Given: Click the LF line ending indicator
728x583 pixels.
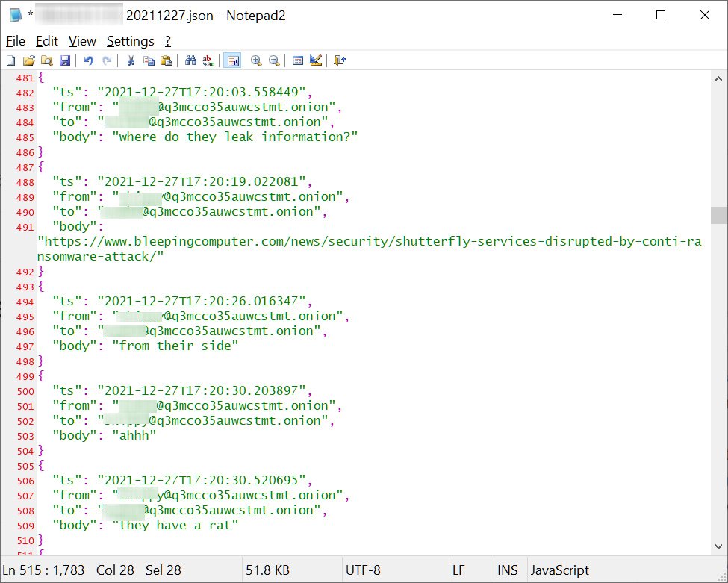Looking at the screenshot, I should pyautogui.click(x=458, y=570).
